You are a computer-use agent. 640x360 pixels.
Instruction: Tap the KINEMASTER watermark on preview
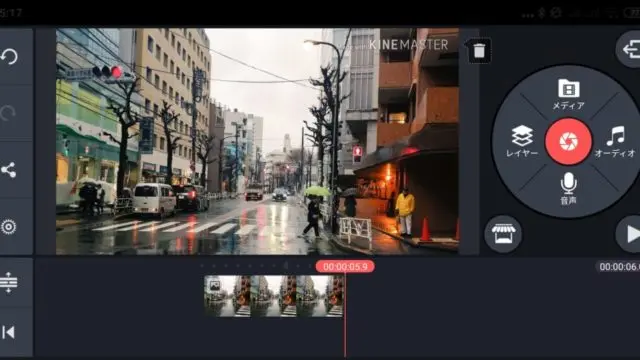click(x=408, y=44)
